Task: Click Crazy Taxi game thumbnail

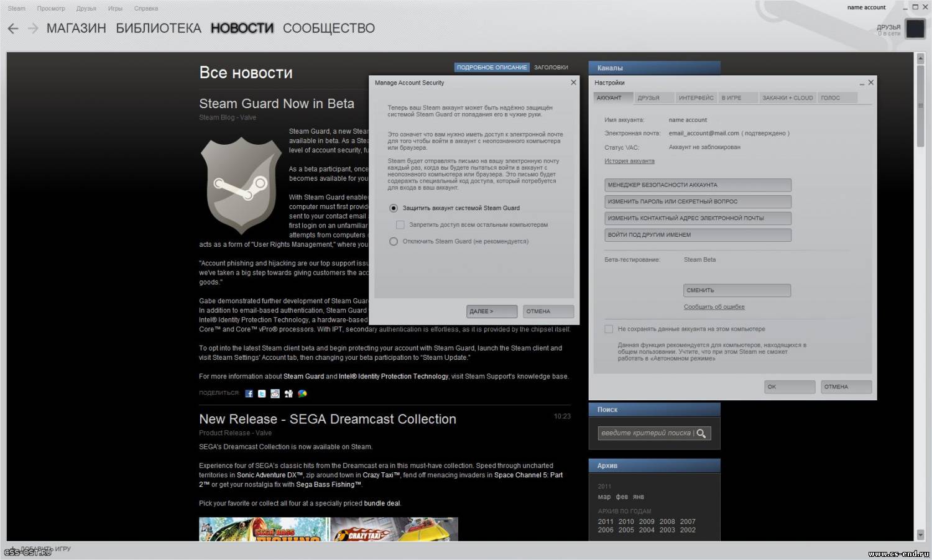Action: point(394,529)
